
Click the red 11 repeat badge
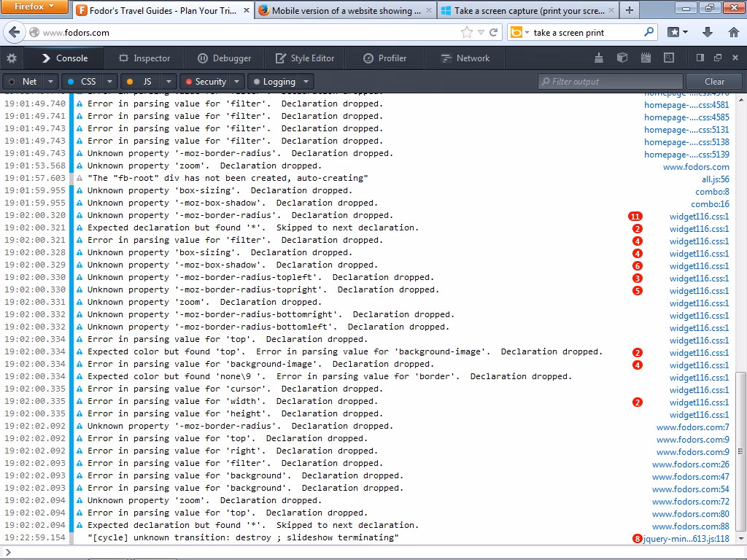pyautogui.click(x=635, y=216)
